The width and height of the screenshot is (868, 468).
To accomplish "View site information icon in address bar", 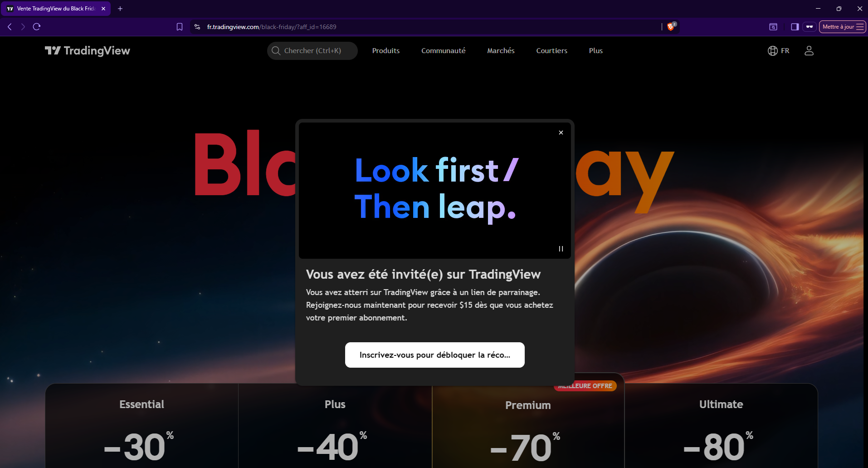I will pyautogui.click(x=197, y=27).
